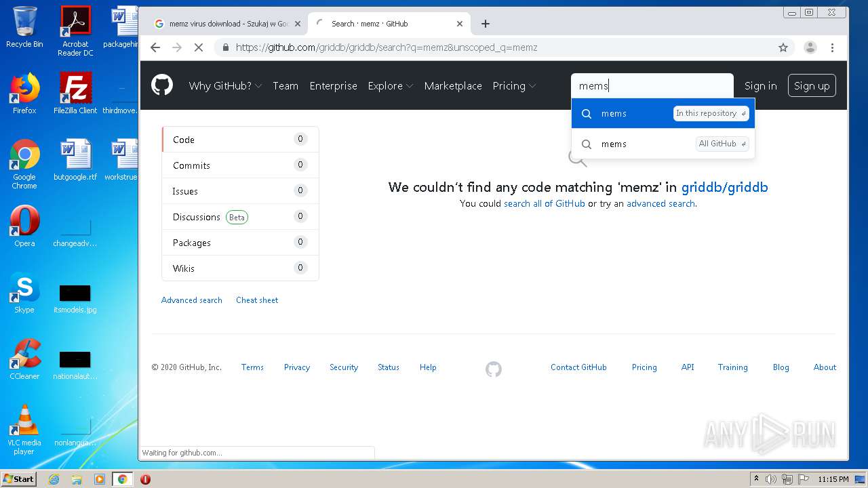The image size is (868, 488).
Task: Open Chrome's three-dot menu
Action: pyautogui.click(x=832, y=47)
